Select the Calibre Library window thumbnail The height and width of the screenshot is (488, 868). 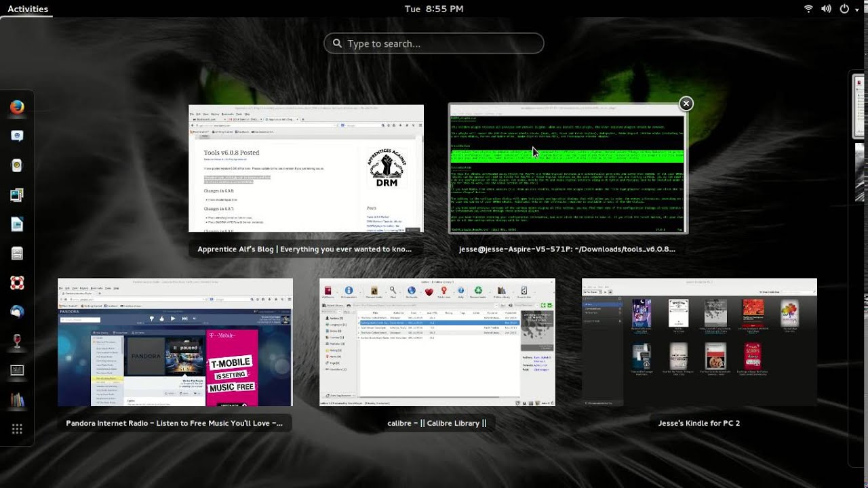[x=437, y=342]
